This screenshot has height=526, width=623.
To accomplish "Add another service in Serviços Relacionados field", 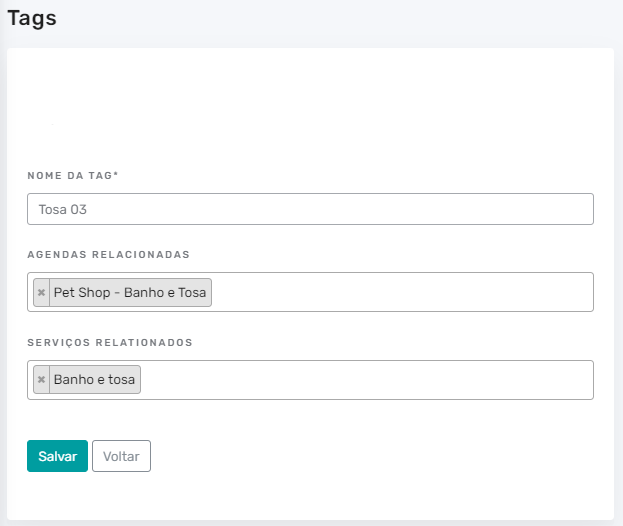I will (x=366, y=380).
